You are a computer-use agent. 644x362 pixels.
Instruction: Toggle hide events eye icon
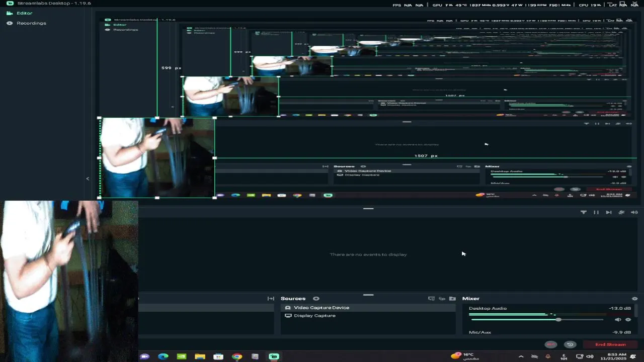click(621, 212)
